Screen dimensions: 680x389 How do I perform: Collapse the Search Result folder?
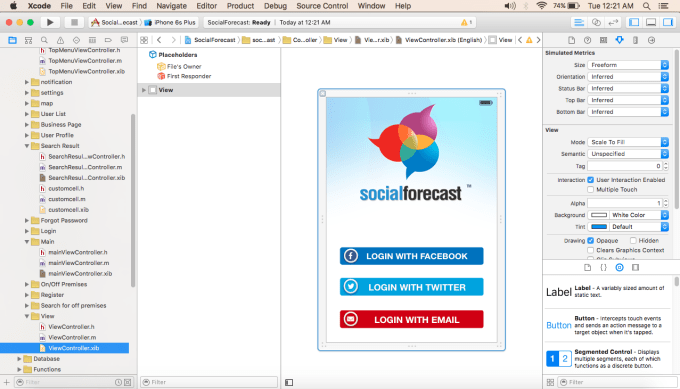[x=27, y=146]
